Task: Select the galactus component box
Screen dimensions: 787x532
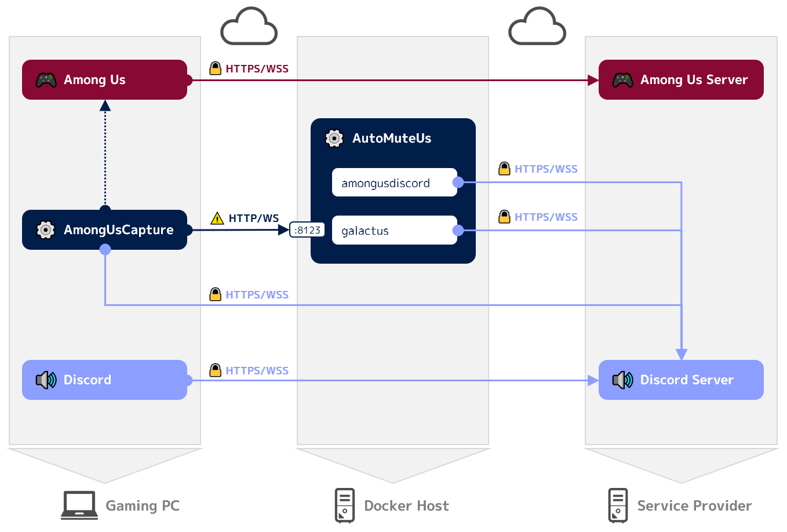Action: (x=394, y=231)
